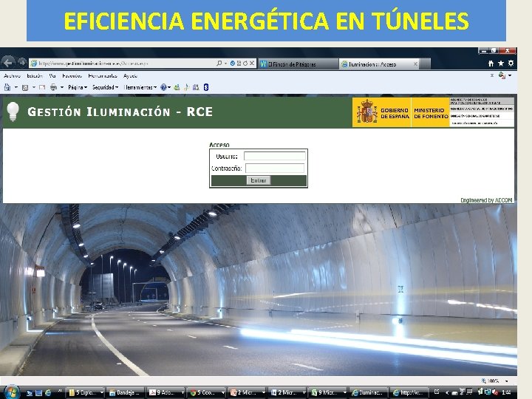Open the Favoritos menu

(72, 75)
